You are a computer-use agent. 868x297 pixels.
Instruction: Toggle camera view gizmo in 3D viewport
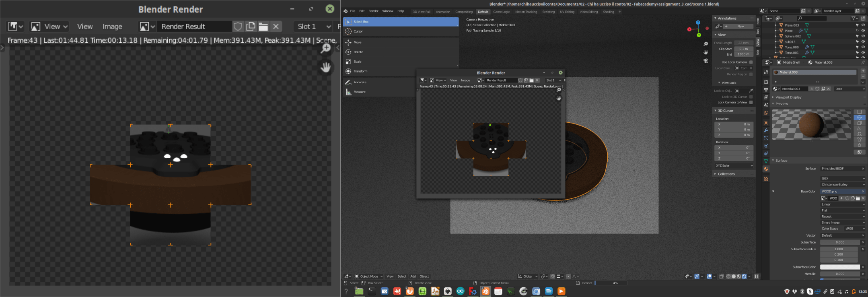pos(706,61)
